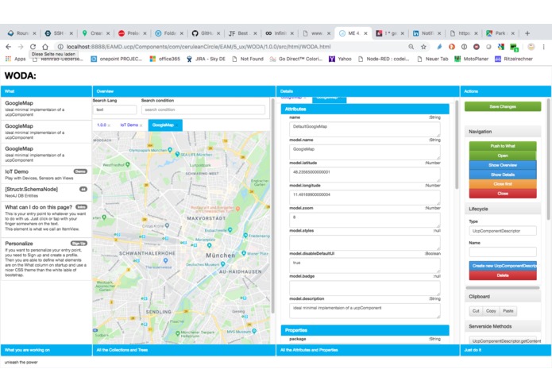The image size is (552, 392).
Task: Click Create new UcpComponentDescriptor button
Action: tap(503, 266)
